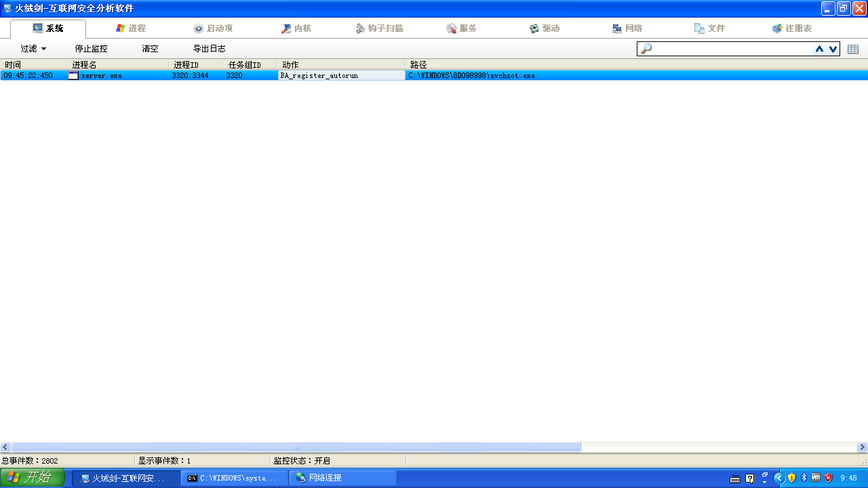868x488 pixels.
Task: Sort by the 时间 column header
Action: click(34, 64)
